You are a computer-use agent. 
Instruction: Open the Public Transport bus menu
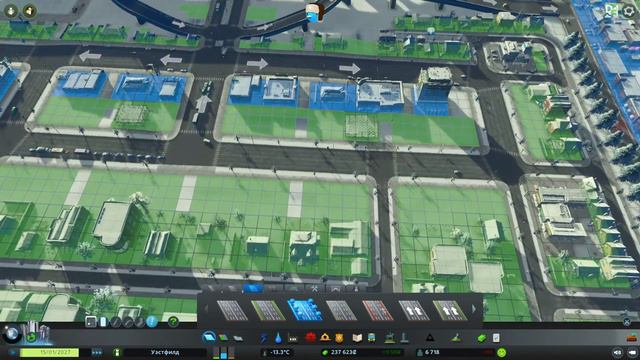point(371,338)
